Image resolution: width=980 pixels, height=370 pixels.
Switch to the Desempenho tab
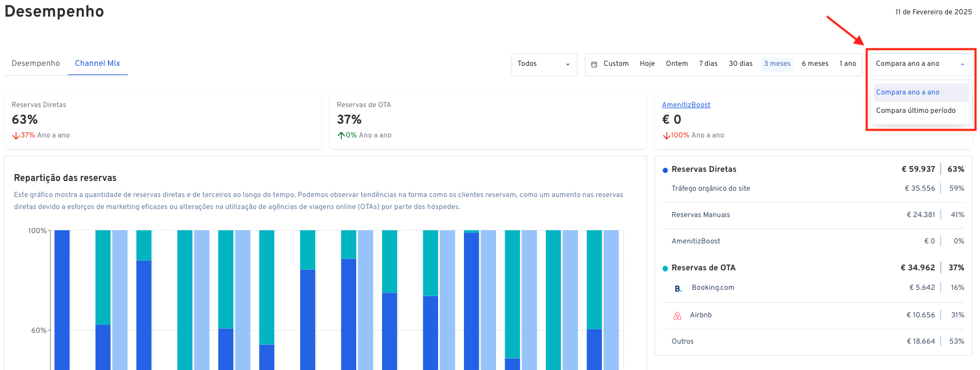36,64
